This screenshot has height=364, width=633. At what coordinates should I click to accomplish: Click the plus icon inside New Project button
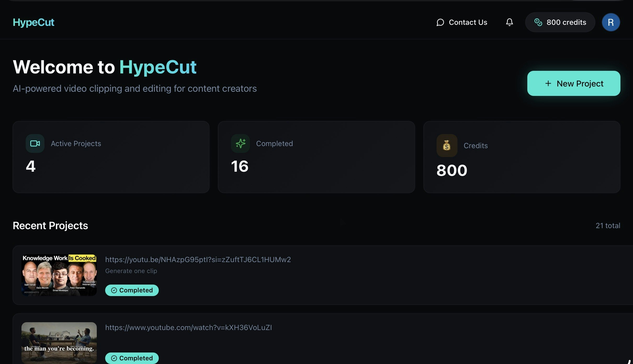548,83
